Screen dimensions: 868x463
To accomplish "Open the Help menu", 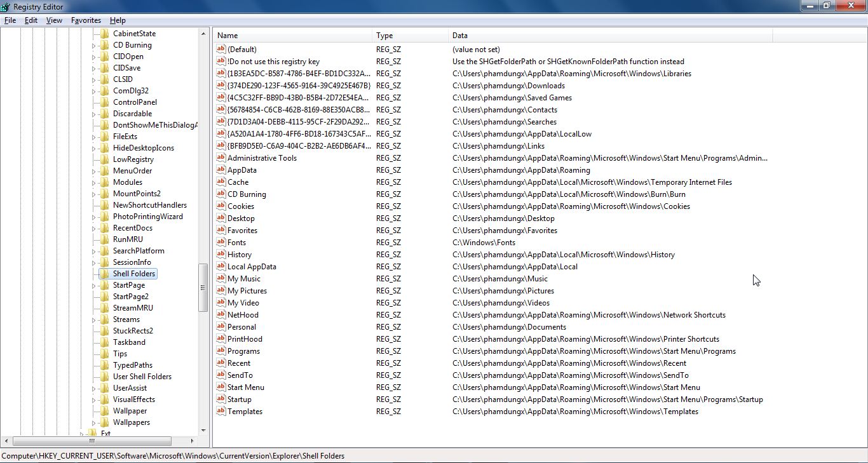I will pyautogui.click(x=118, y=20).
